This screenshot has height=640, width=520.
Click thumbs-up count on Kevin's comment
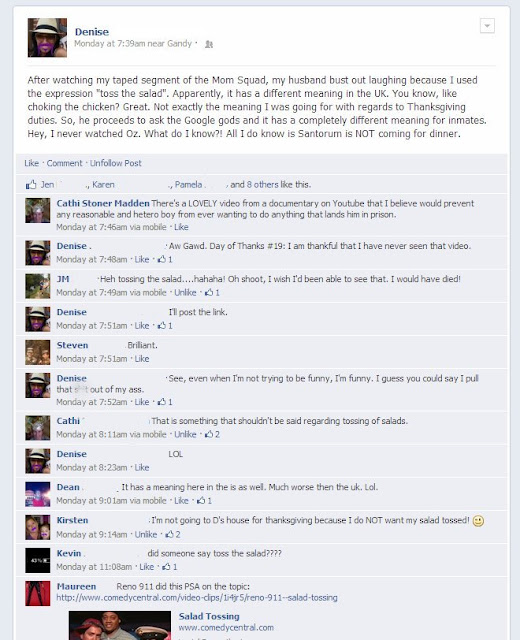click(170, 567)
